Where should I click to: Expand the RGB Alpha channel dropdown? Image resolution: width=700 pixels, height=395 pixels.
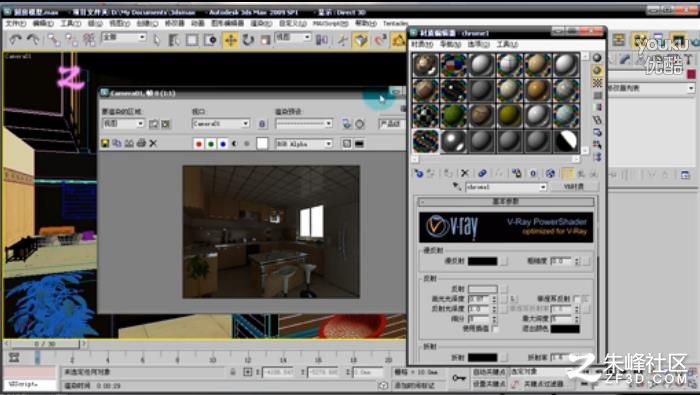point(304,144)
